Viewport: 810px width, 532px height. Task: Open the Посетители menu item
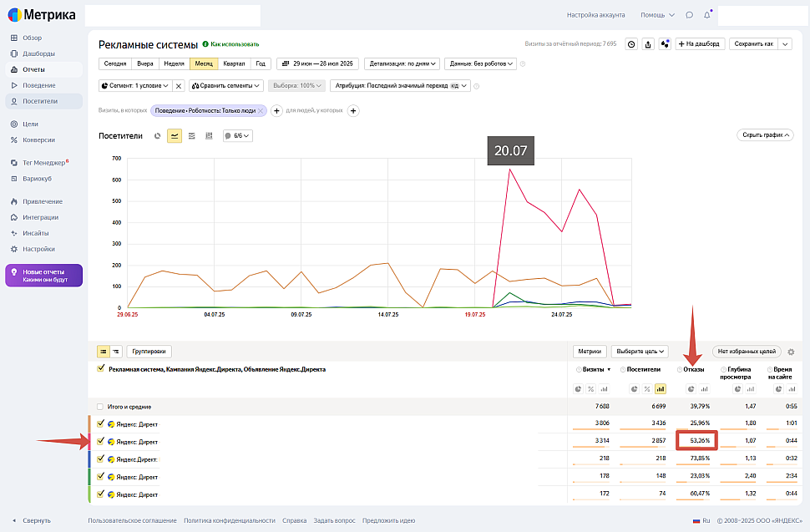click(x=44, y=101)
